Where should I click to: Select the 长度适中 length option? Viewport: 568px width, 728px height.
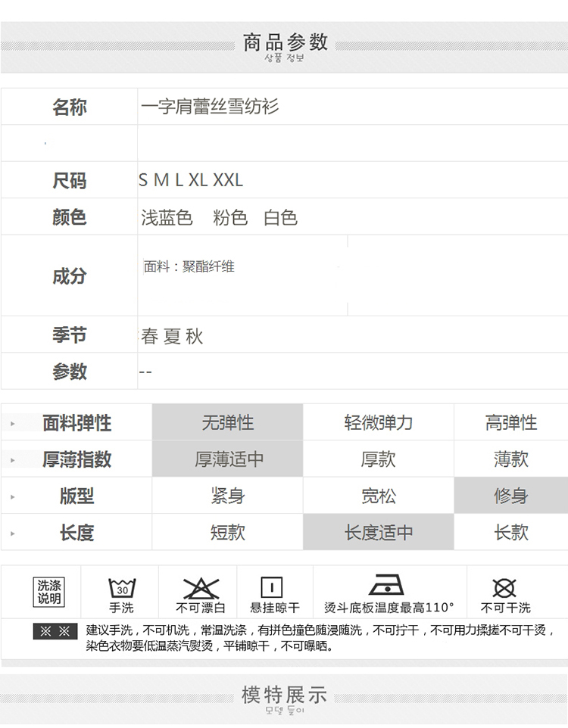(x=378, y=532)
